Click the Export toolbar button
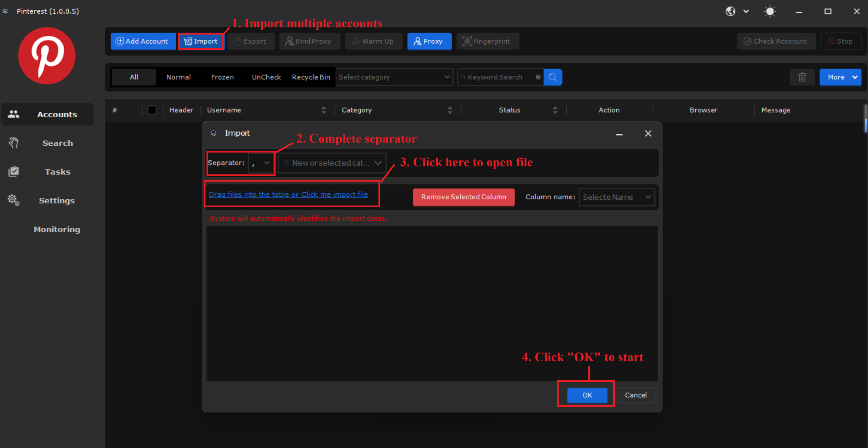Viewport: 868px width, 448px height. 251,41
